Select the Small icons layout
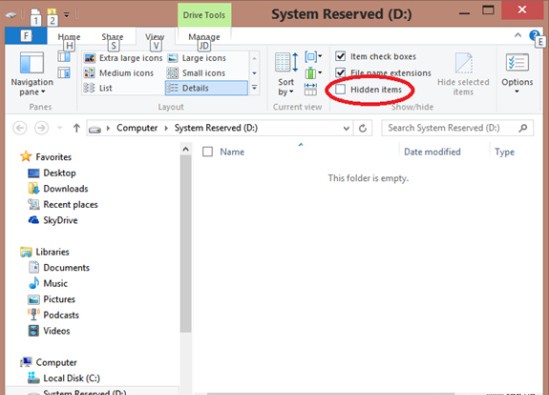Screen dimensions: 549x395 196,73
